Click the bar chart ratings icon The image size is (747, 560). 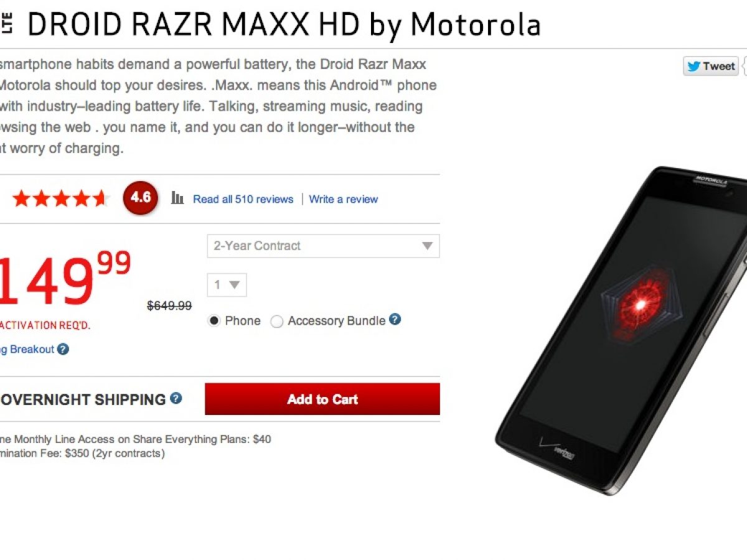177,198
